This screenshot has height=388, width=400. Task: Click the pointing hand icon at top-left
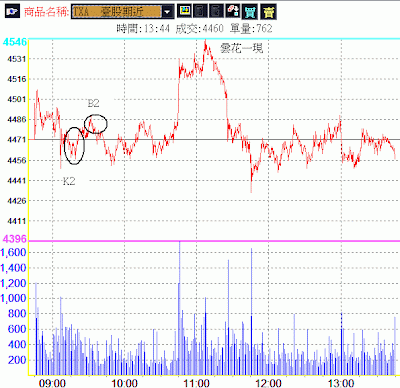12,11
